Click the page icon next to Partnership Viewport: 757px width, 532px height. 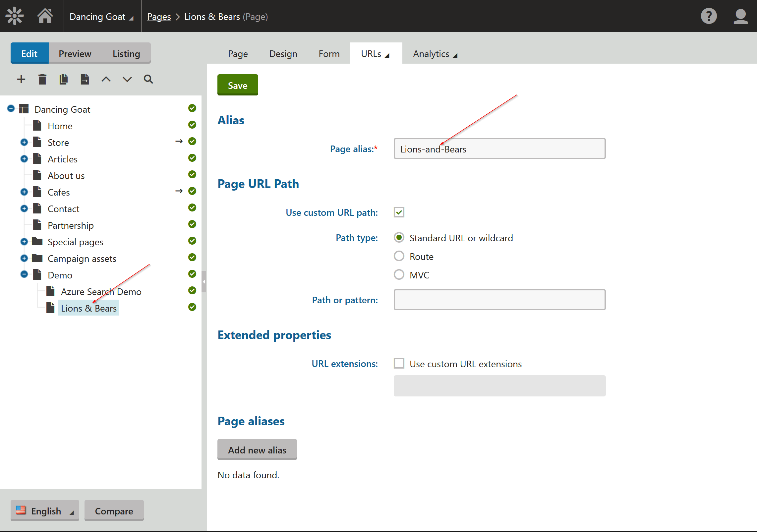point(37,225)
